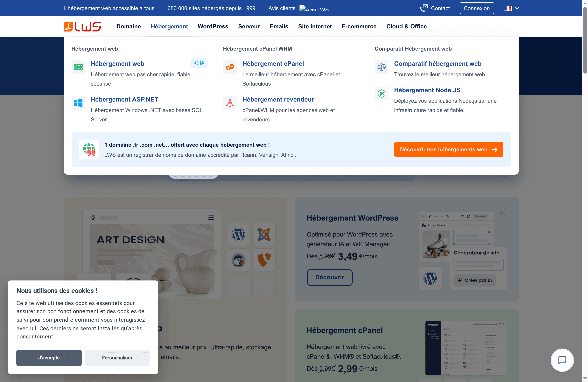Open Comparatif hébergement web link
588x382 pixels.
pyautogui.click(x=437, y=63)
